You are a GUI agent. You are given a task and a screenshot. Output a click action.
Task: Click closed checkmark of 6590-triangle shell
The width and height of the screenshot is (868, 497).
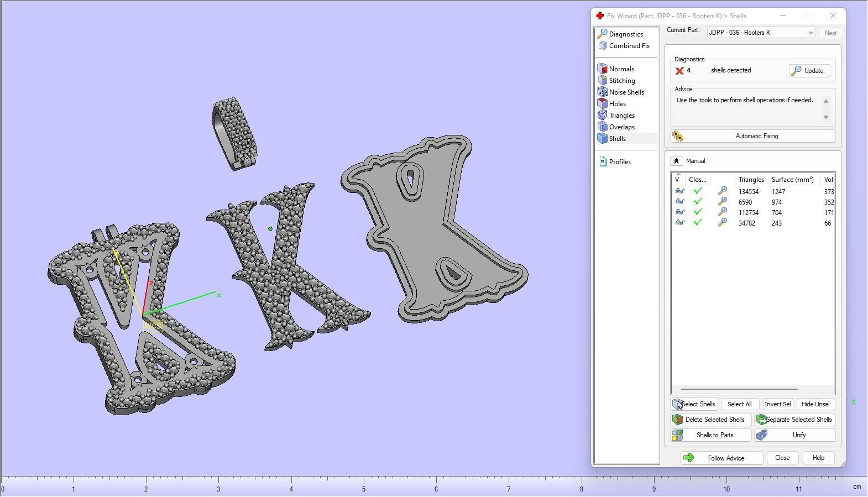coord(698,202)
